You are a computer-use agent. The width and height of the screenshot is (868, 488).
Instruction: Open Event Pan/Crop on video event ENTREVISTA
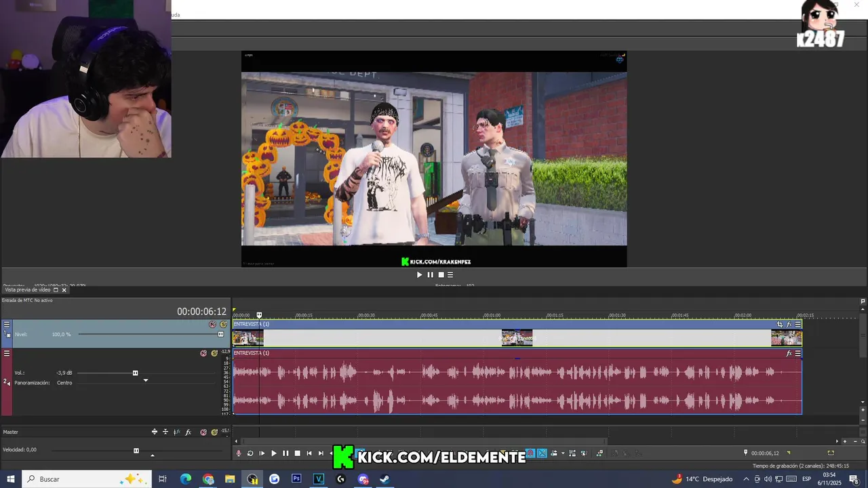(x=779, y=325)
